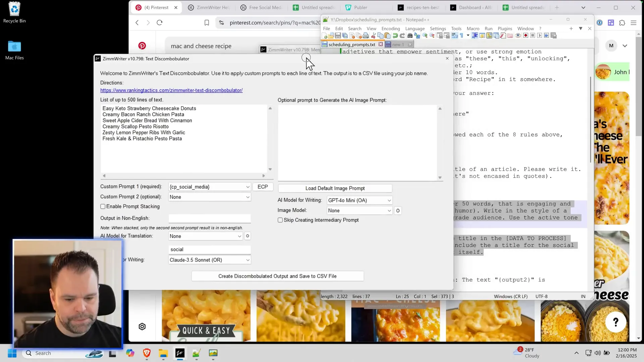Click the Open file icon in Notepad++ toolbar
The image size is (644, 362).
(x=331, y=36)
